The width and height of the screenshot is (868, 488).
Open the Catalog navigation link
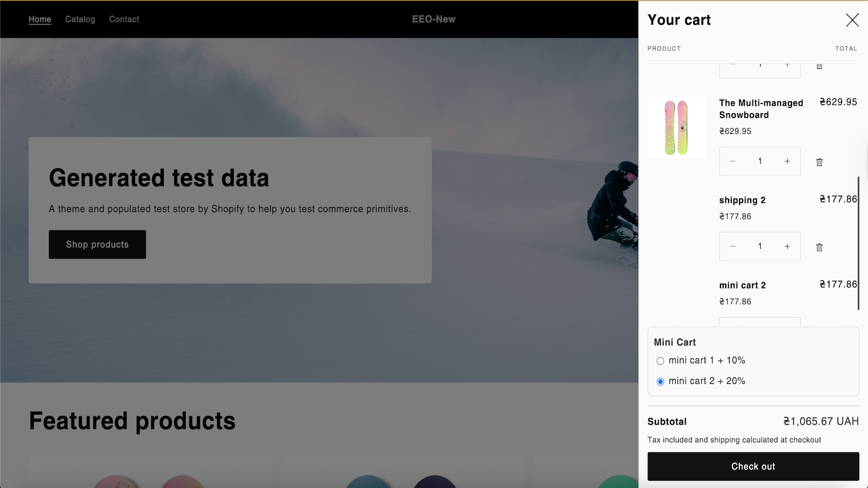pyautogui.click(x=80, y=19)
